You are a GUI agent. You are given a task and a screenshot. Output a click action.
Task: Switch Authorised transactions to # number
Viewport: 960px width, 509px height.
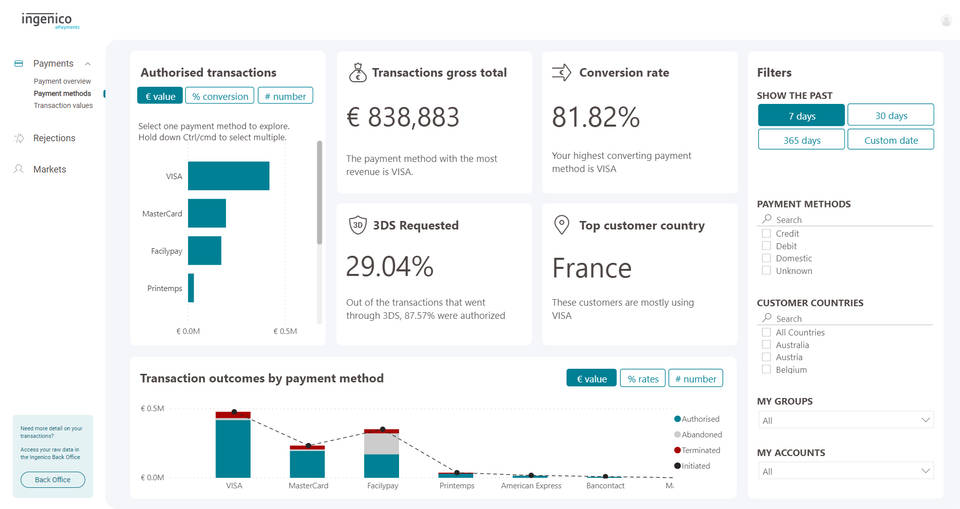click(x=285, y=96)
